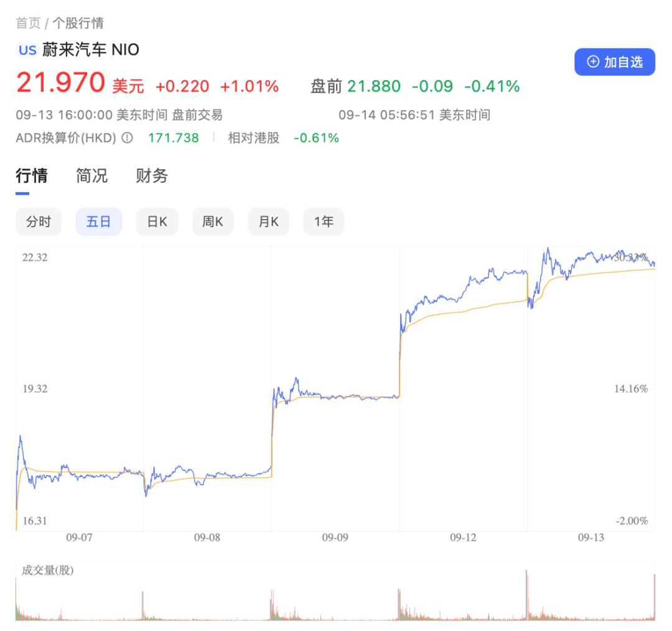Click the ADR conversion price info icon
This screenshot has width=672, height=631.
tap(128, 138)
